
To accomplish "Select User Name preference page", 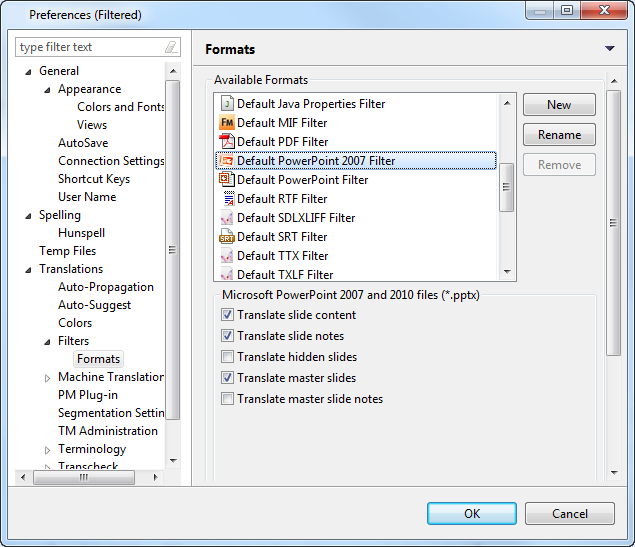I will coord(87,197).
